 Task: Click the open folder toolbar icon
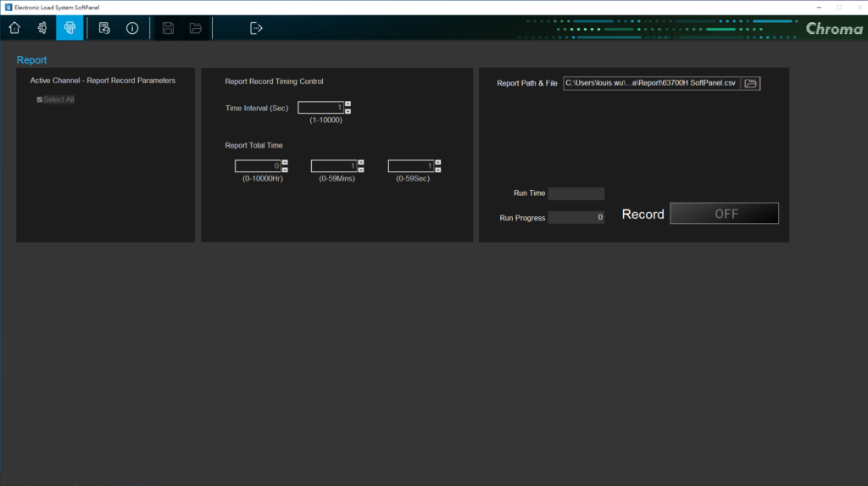(196, 28)
